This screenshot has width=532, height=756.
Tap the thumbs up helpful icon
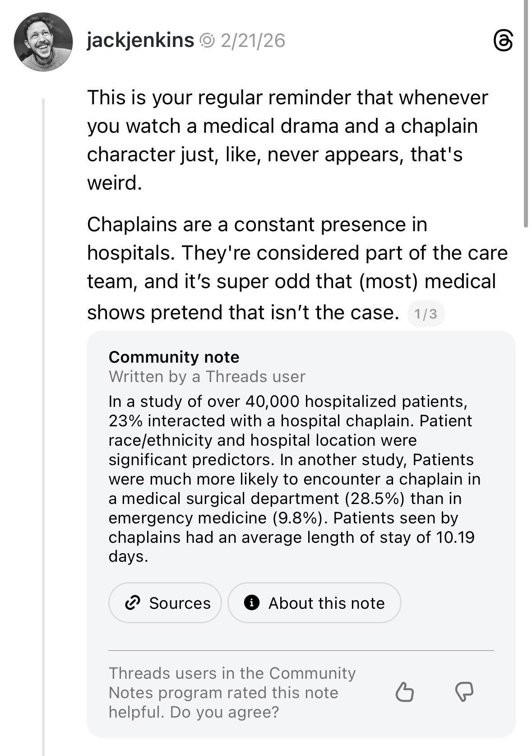pos(404,692)
